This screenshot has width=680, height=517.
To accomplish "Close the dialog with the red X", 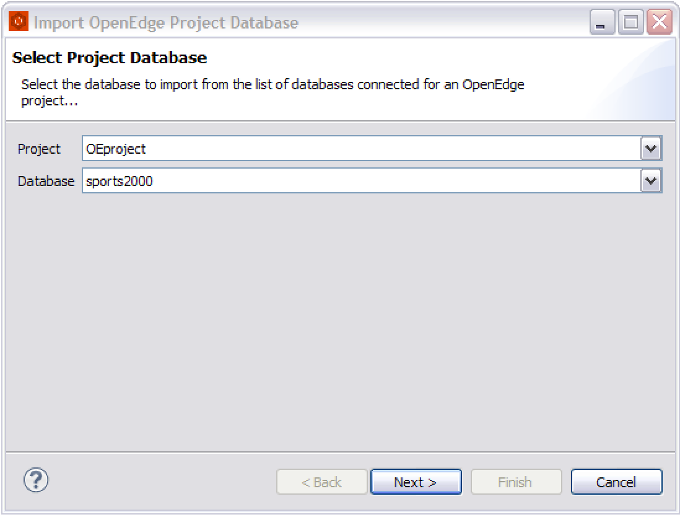I will point(658,22).
